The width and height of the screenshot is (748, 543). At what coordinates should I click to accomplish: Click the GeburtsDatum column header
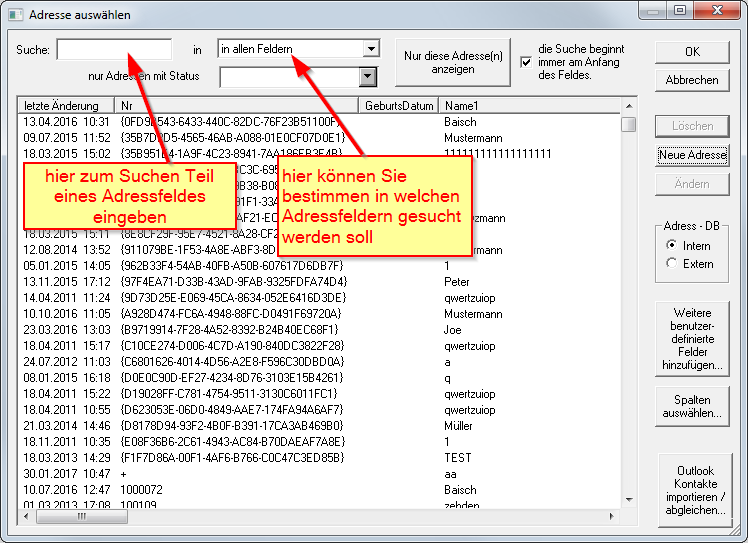(x=399, y=105)
